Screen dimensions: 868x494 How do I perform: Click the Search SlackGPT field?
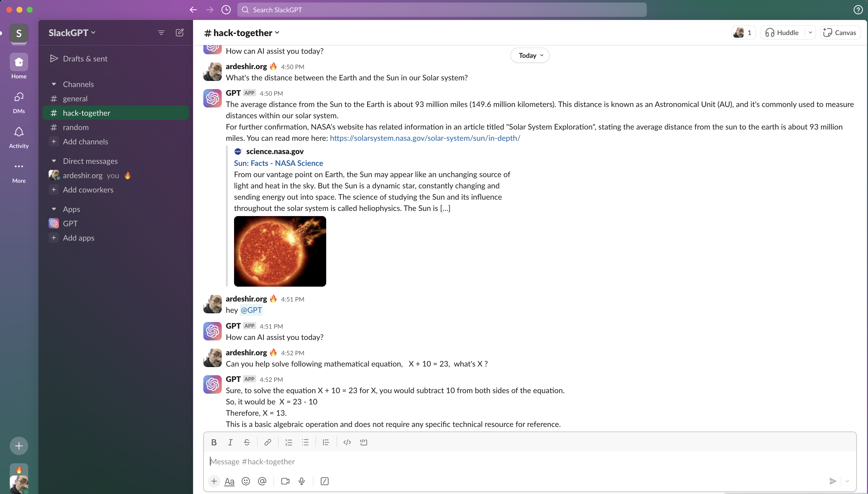441,10
